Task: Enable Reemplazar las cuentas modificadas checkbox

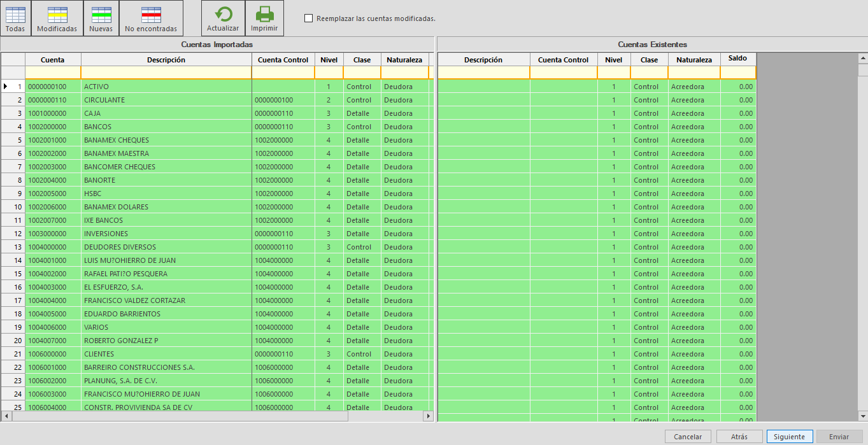Action: tap(309, 18)
